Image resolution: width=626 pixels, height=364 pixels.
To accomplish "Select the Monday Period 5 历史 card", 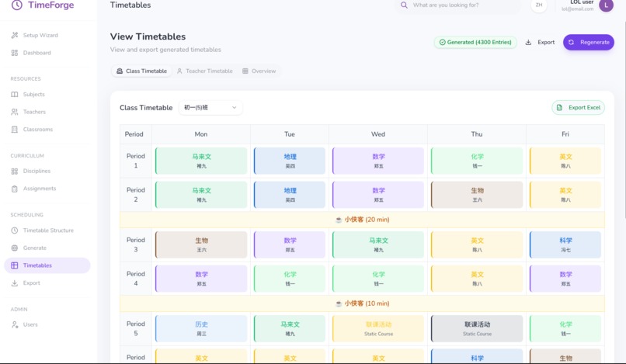I will pyautogui.click(x=201, y=328).
